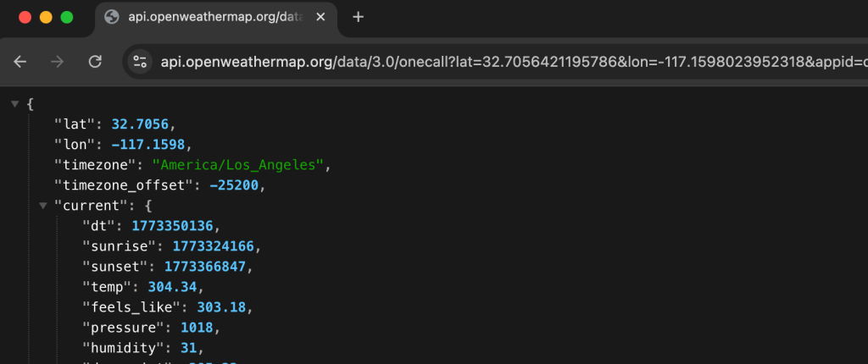
Task: Click the green maximize window button
Action: 66,17
